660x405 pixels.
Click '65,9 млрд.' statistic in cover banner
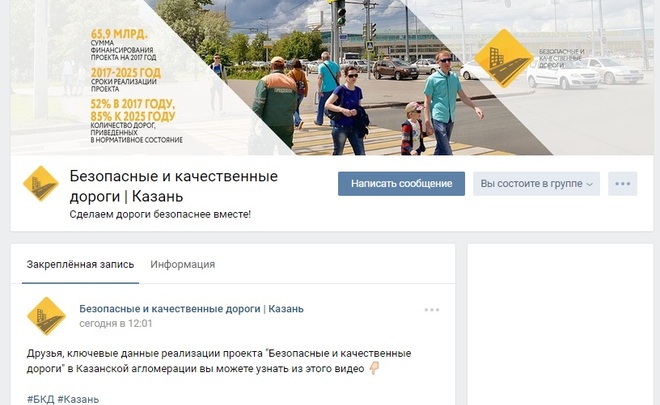[x=119, y=34]
